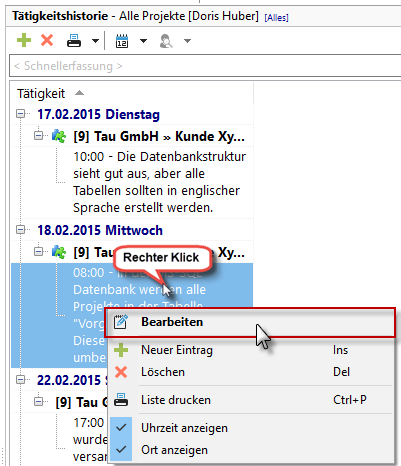
Task: Choose Löschen in the context menu
Action: coord(251,372)
